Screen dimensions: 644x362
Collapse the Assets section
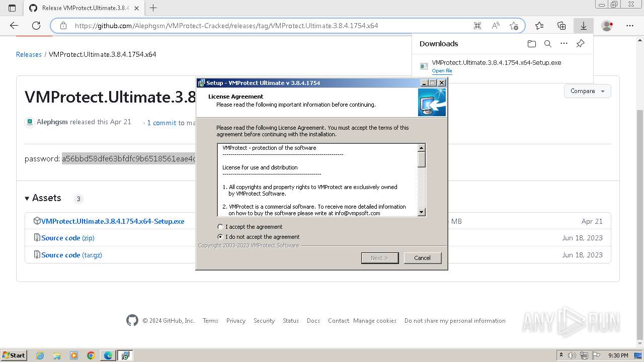[x=43, y=198]
